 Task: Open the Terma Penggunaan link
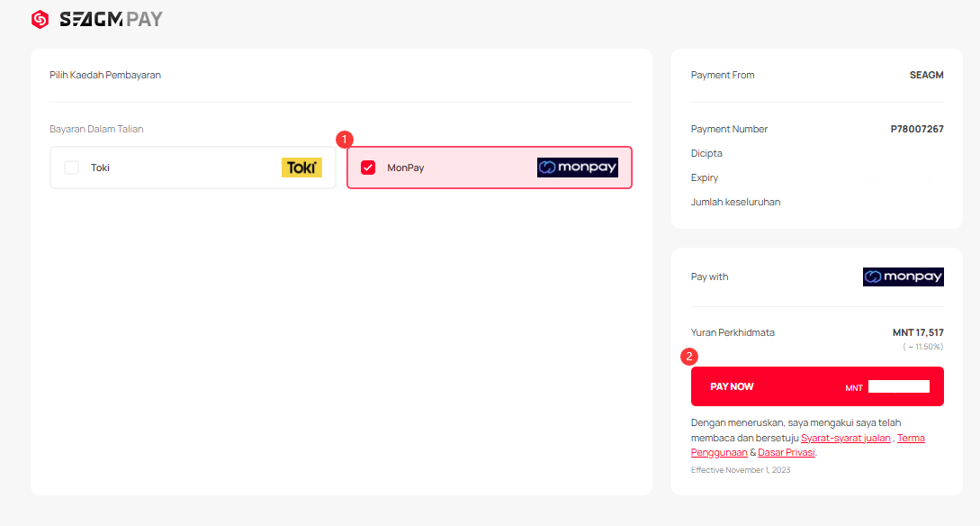click(910, 439)
